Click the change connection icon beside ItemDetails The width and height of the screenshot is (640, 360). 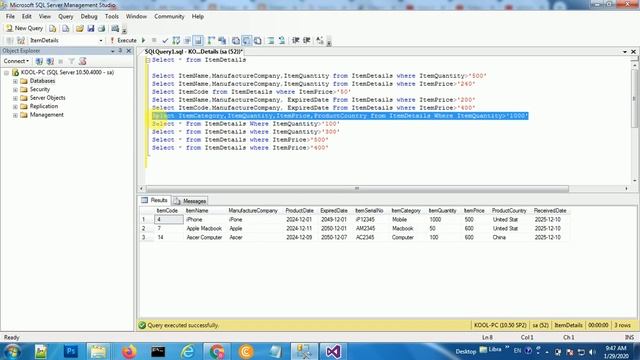21,40
